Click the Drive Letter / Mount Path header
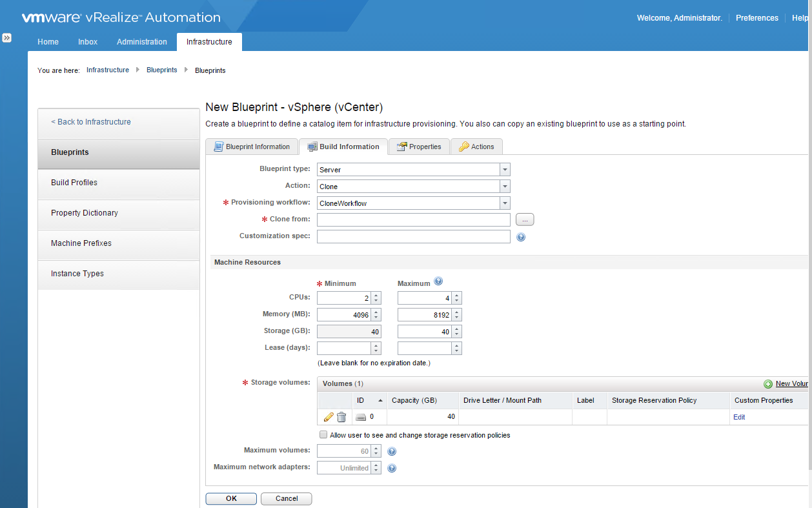 pyautogui.click(x=515, y=400)
